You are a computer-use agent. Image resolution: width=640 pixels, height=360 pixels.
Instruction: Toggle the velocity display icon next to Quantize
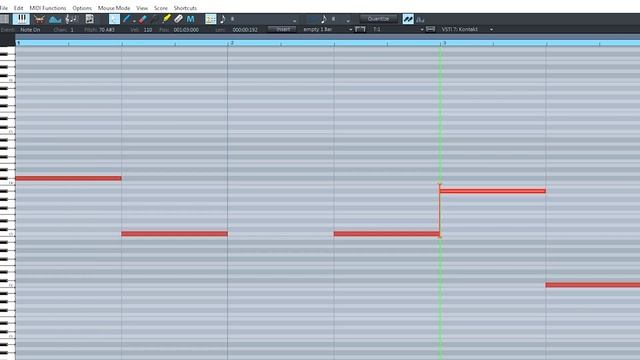tap(408, 19)
